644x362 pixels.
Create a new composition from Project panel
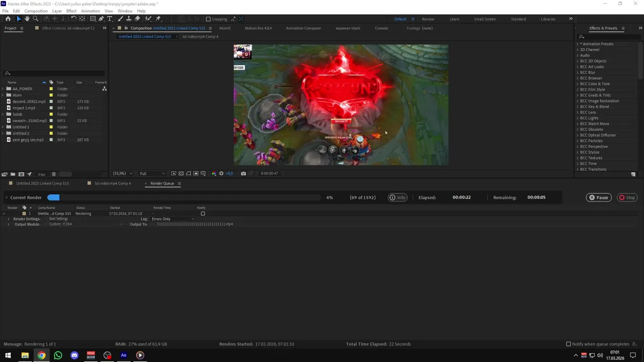(21, 174)
